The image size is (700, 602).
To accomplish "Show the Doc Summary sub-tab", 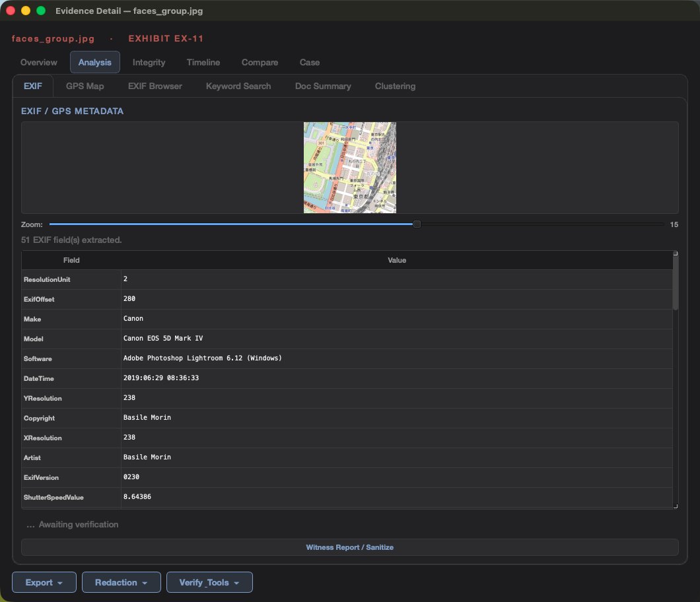I will (x=323, y=86).
